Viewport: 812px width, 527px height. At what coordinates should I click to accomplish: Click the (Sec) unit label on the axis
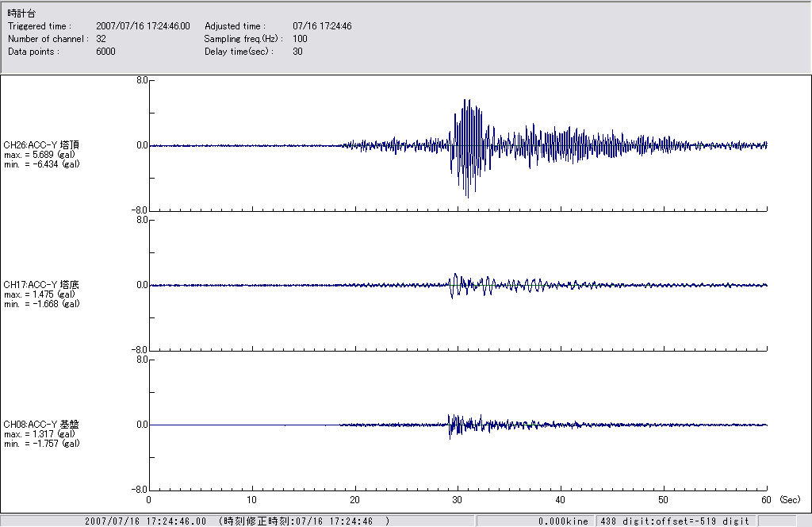[x=789, y=500]
